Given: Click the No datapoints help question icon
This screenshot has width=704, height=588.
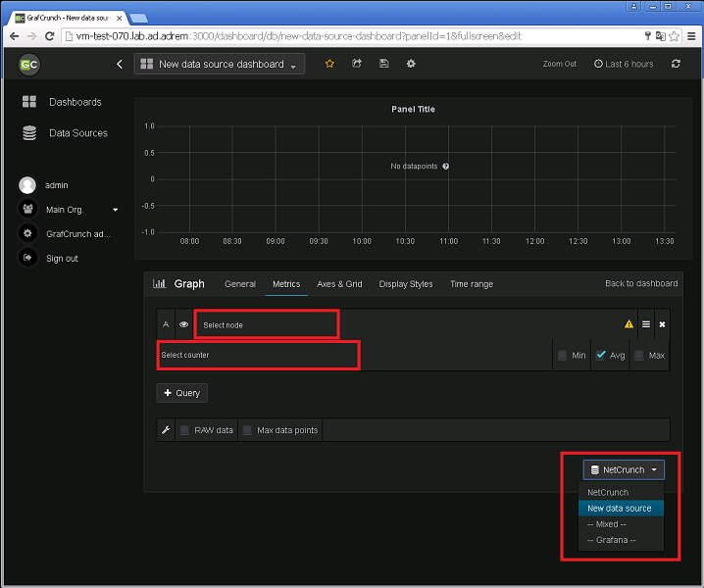Looking at the screenshot, I should [445, 166].
